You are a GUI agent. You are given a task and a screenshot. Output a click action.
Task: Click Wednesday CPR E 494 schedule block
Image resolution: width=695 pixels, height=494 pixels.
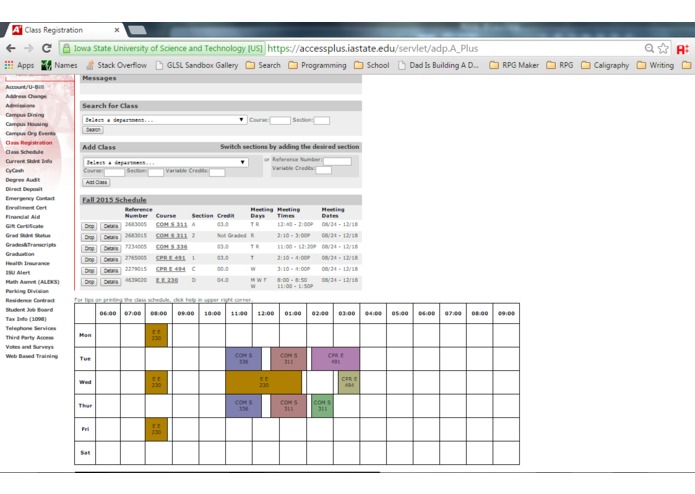click(x=349, y=382)
